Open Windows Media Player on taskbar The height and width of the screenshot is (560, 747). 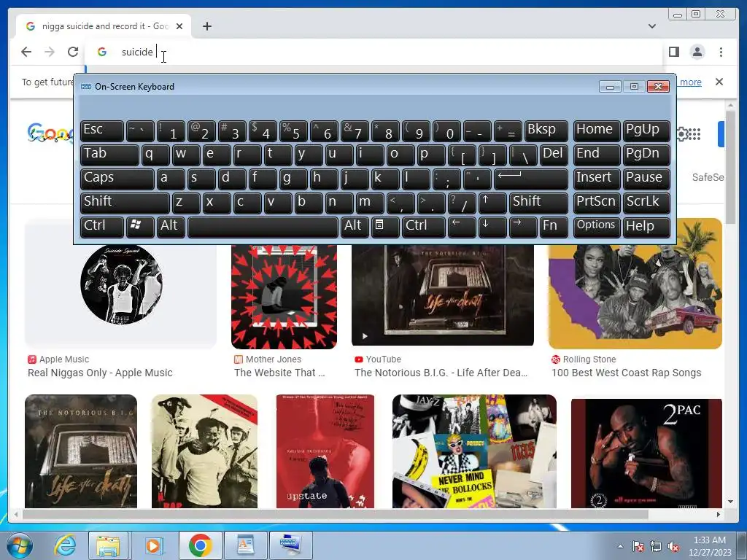tap(153, 545)
